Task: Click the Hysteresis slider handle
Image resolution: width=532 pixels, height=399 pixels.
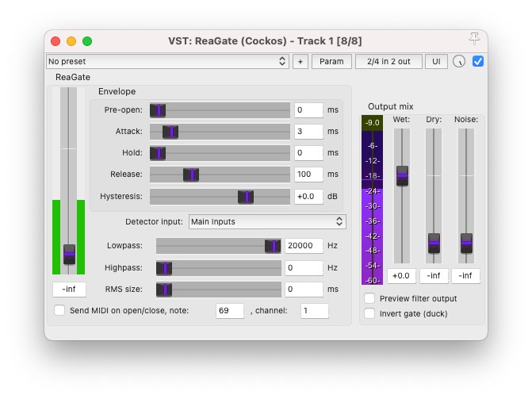Action: tap(246, 197)
